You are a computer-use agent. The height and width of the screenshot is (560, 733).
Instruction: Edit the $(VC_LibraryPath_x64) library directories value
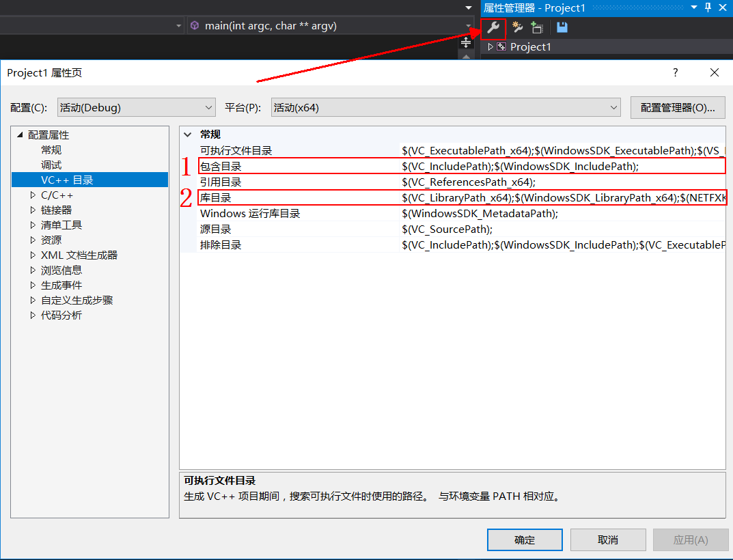click(x=563, y=198)
